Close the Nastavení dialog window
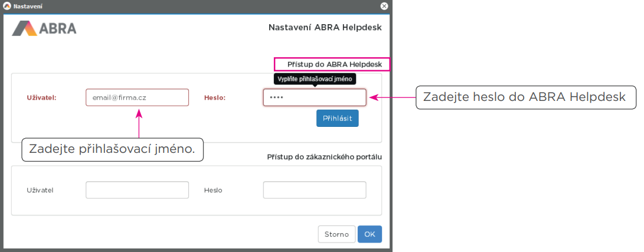The width and height of the screenshot is (644, 252). coord(384,6)
